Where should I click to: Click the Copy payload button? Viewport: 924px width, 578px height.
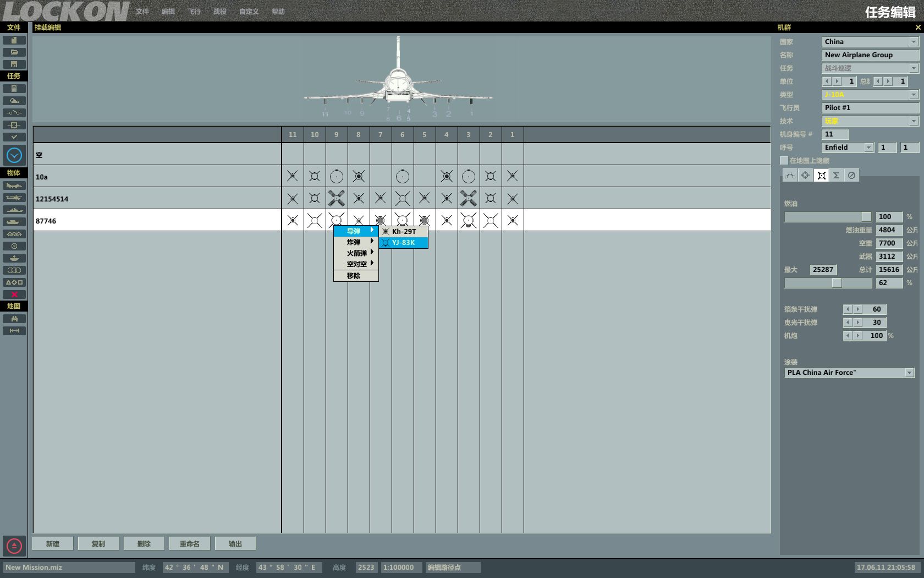coord(98,544)
